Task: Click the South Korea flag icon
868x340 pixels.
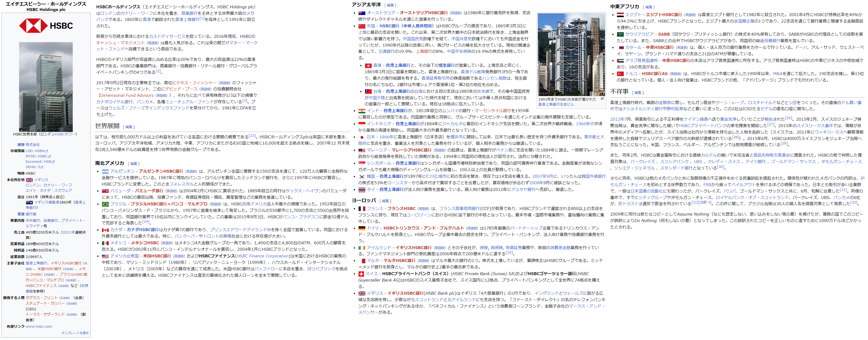Action: coord(362,176)
